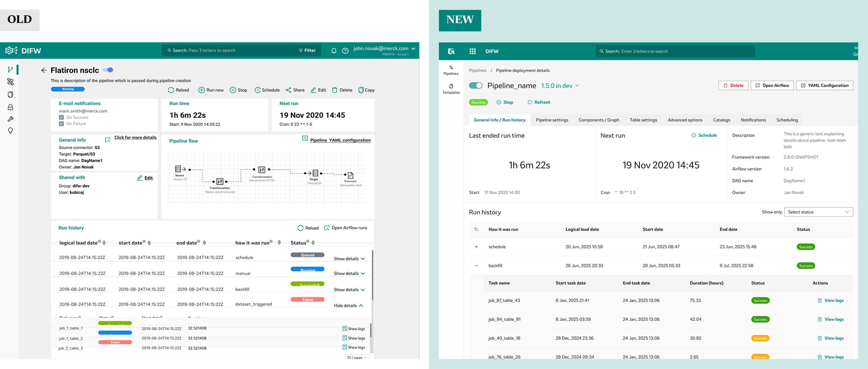The width and height of the screenshot is (868, 369).
Task: Open Pipelines in the new sidebar
Action: click(451, 70)
